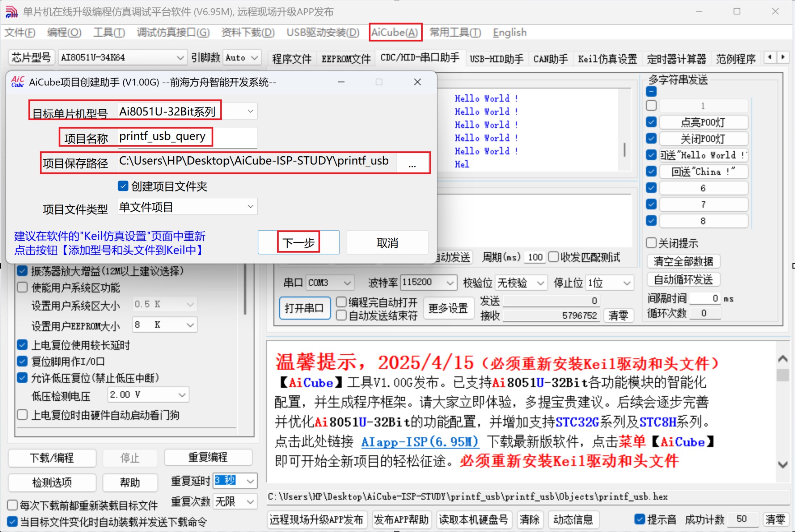Viewport: 795px width, 532px height.
Task: Check the 关闭提示 checkbox
Action: coord(651,243)
